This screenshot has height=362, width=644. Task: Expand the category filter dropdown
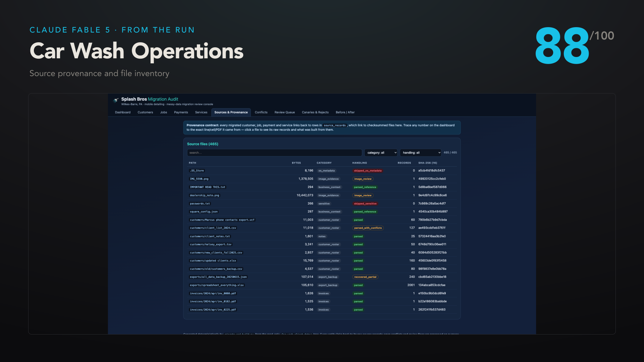point(381,153)
